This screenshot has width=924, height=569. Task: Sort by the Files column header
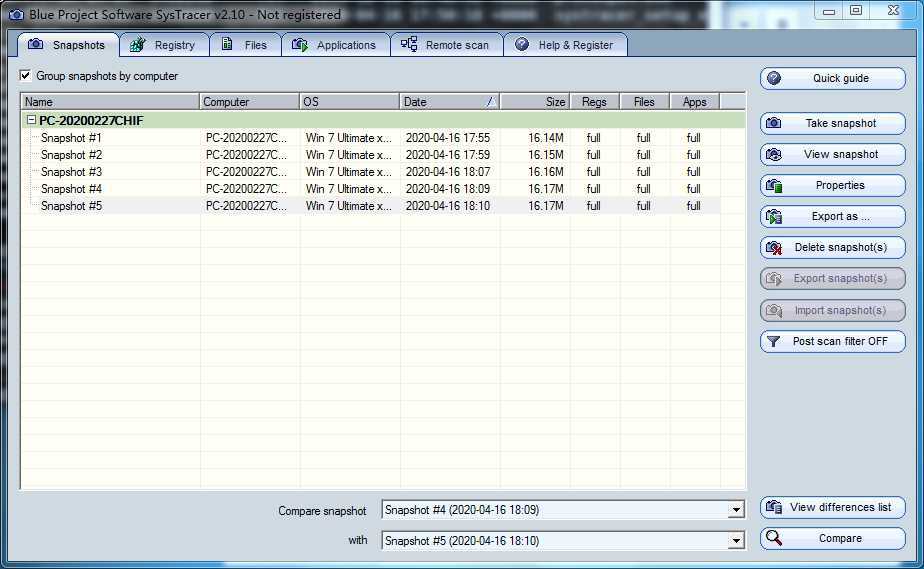[x=645, y=102]
